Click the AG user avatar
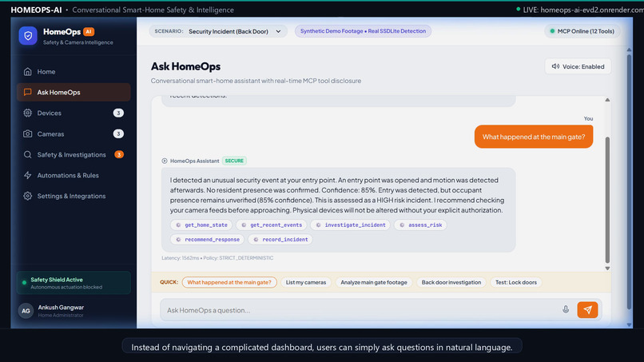644x362 pixels. tap(26, 311)
